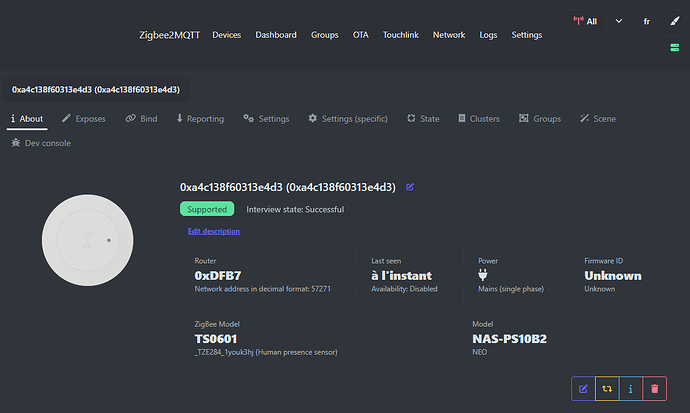The width and height of the screenshot is (690, 413).
Task: Click the mains power plug icon
Action: pos(483,275)
